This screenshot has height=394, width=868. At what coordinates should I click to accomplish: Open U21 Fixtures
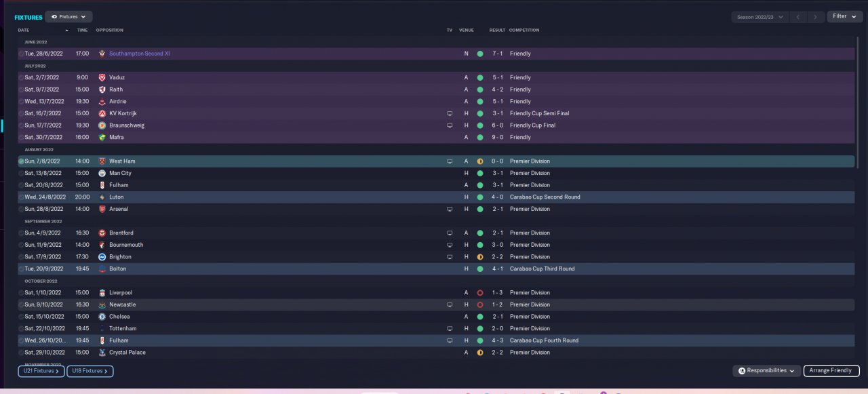coord(41,372)
